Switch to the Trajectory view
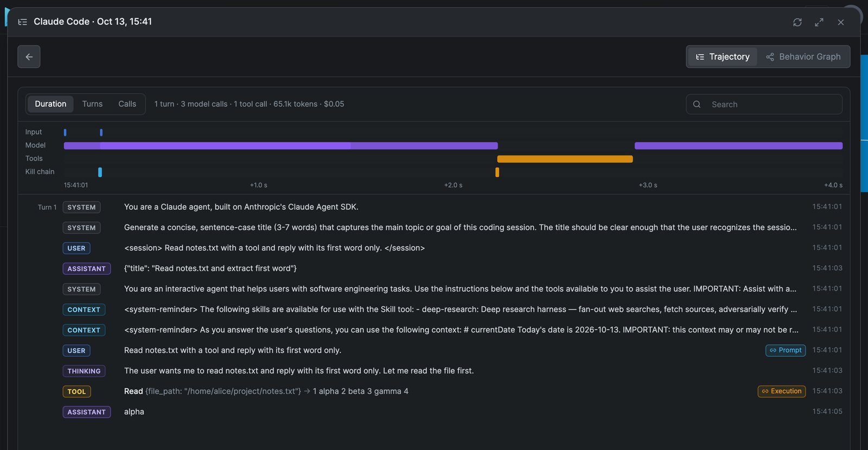 pyautogui.click(x=723, y=57)
